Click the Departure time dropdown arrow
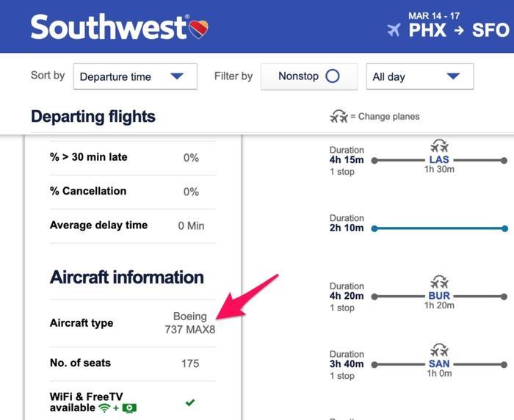 pyautogui.click(x=177, y=76)
